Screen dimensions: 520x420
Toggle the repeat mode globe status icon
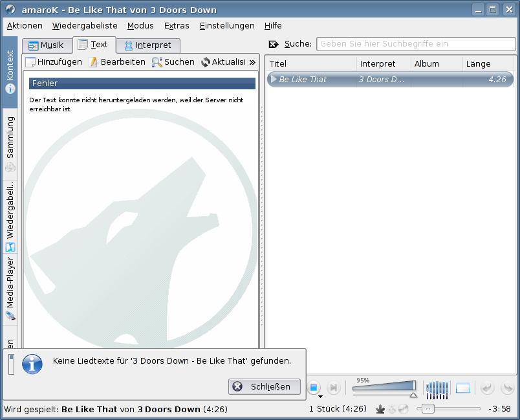pyautogui.click(x=403, y=410)
